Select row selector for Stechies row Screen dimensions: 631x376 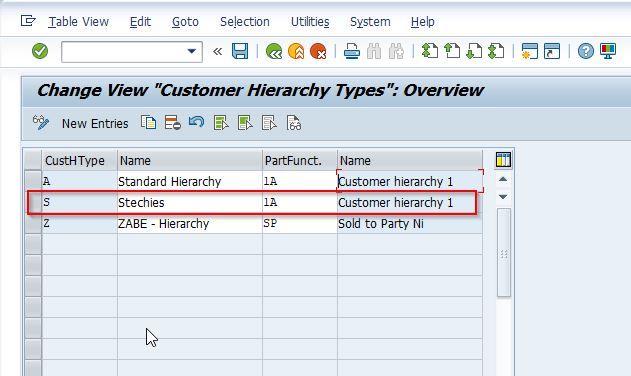[x=33, y=202]
